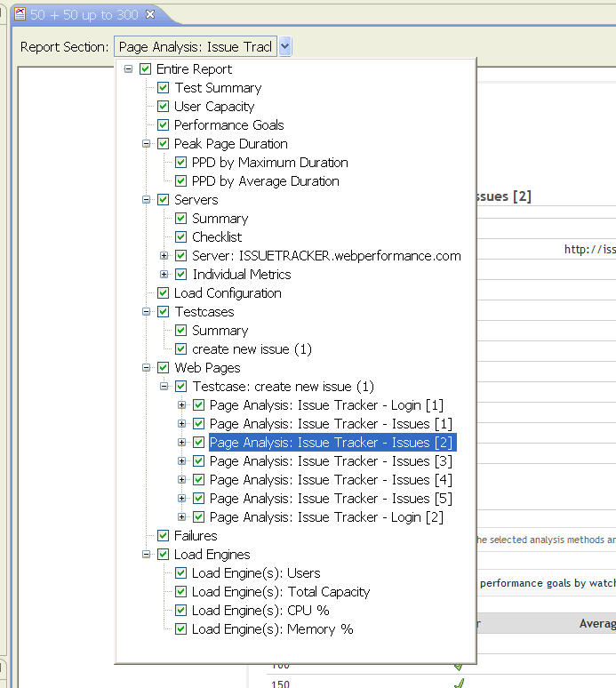The width and height of the screenshot is (616, 688).
Task: Uncheck PPD by Maximum Duration
Action: 180,163
